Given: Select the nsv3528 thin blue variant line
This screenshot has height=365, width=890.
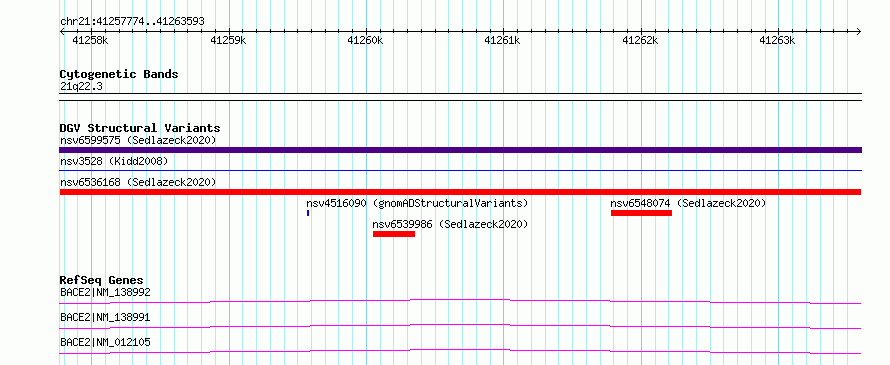Looking at the screenshot, I should pyautogui.click(x=460, y=170).
